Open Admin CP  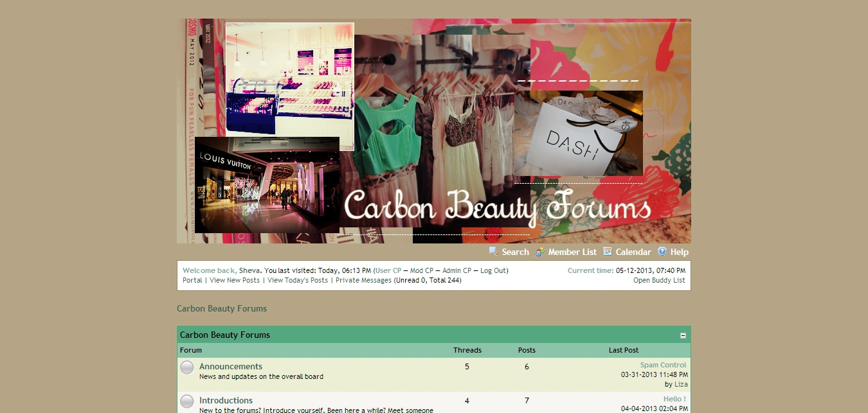click(457, 270)
